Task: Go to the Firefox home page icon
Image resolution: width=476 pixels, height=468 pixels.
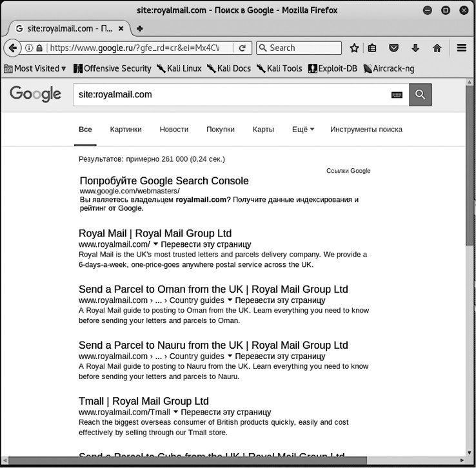Action: tap(437, 48)
